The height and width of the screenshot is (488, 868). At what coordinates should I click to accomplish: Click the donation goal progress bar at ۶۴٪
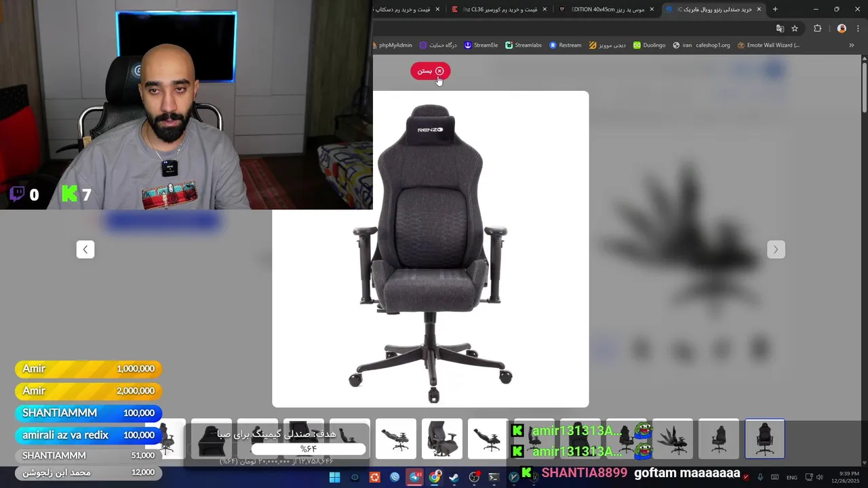pyautogui.click(x=309, y=449)
